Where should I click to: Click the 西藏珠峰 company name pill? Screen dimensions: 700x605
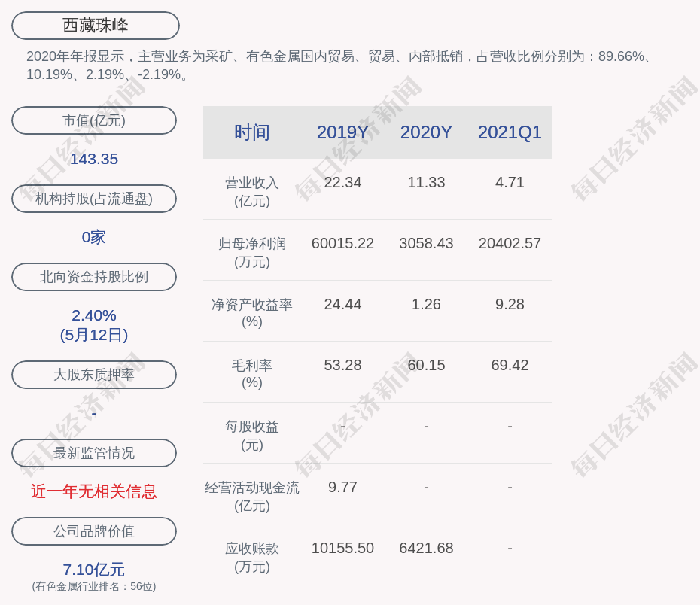click(x=96, y=26)
